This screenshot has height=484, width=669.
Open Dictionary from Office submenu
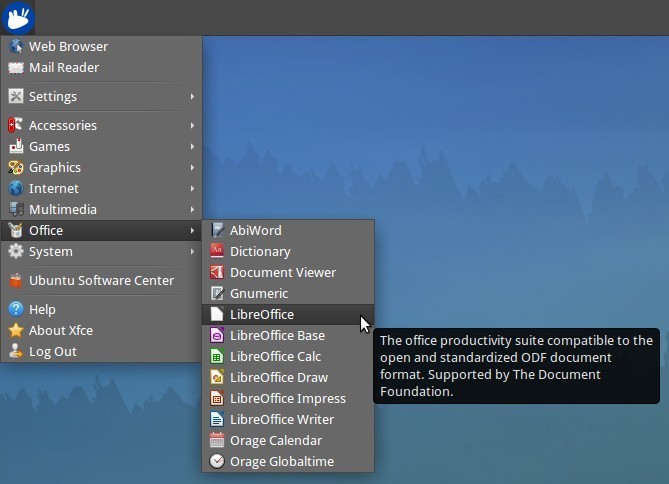(x=288, y=251)
